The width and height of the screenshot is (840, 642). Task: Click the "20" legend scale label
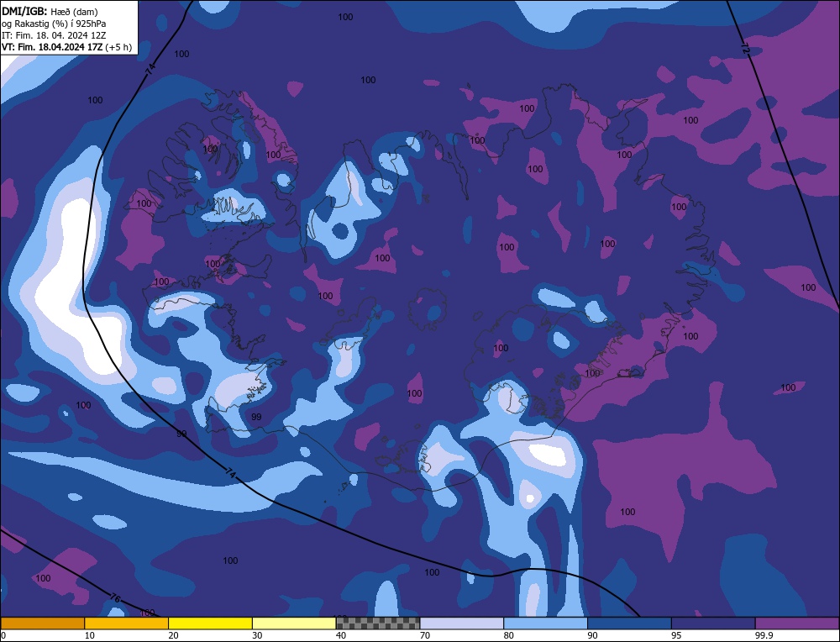tap(174, 635)
